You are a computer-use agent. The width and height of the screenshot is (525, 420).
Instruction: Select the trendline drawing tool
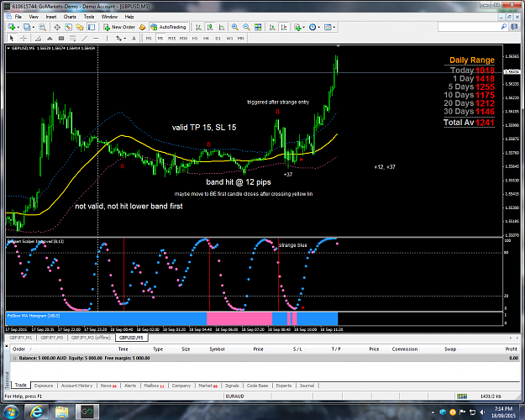pos(85,38)
